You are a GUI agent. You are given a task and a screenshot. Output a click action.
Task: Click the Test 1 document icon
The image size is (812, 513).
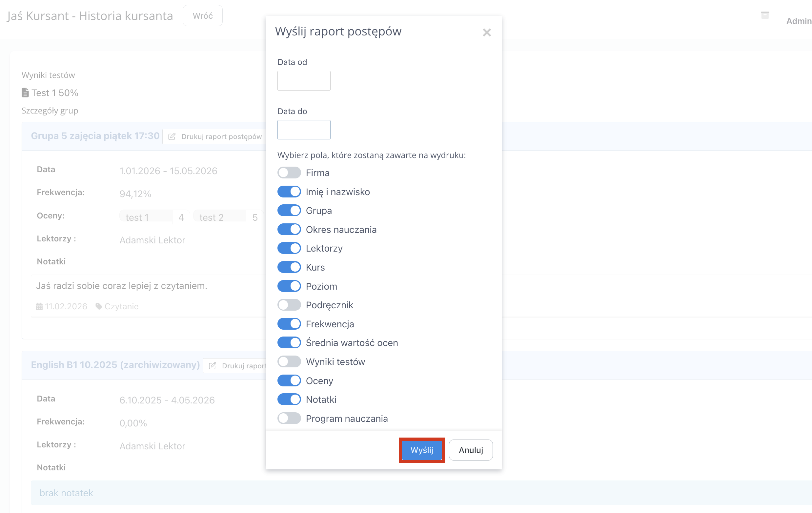[25, 93]
